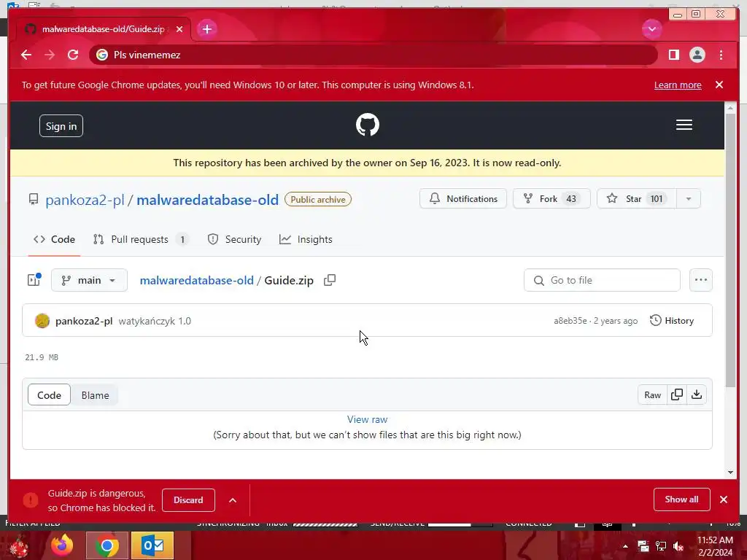Open the GitHub hamburger menu
The width and height of the screenshot is (747, 560).
pyautogui.click(x=684, y=125)
